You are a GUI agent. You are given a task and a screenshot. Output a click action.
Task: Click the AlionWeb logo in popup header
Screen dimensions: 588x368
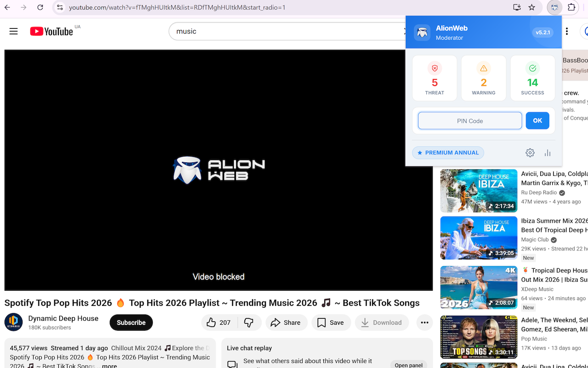422,33
